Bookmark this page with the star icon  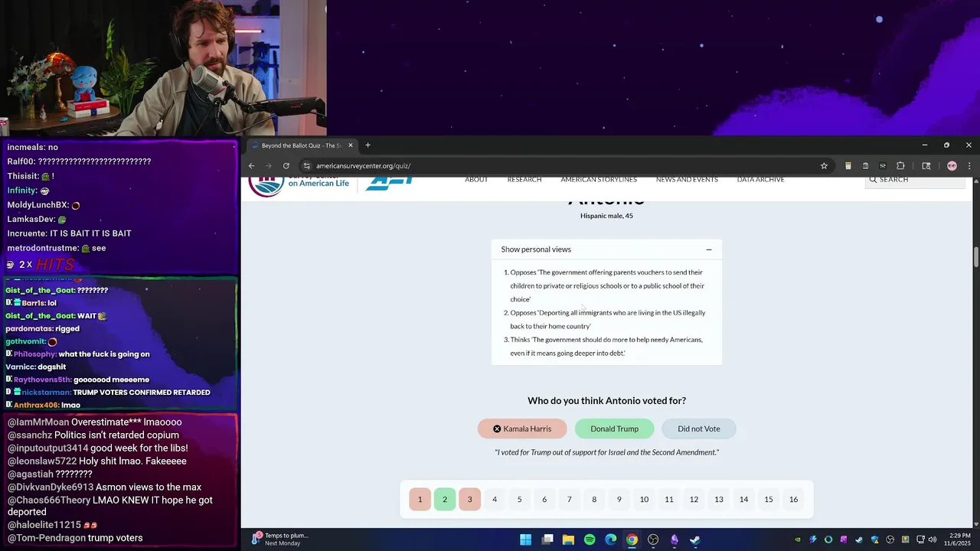pos(824,165)
